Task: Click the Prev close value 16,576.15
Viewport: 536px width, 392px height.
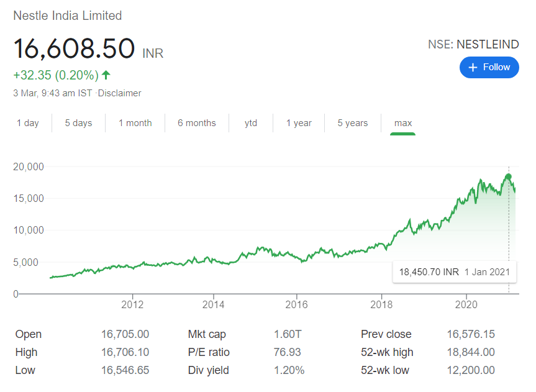Action: pyautogui.click(x=471, y=334)
